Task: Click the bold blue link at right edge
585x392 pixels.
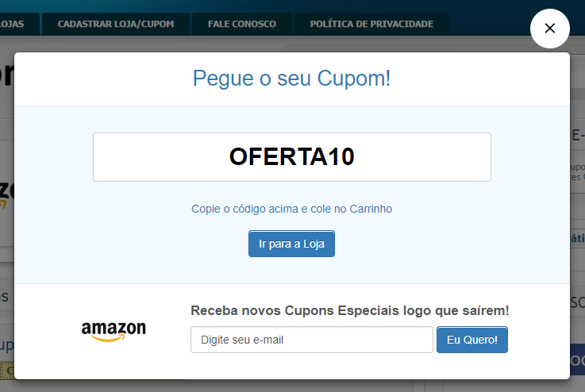Action: 578,238
